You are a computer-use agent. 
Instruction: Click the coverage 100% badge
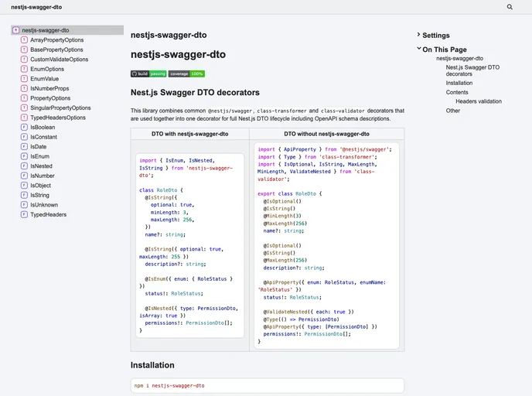tap(186, 73)
